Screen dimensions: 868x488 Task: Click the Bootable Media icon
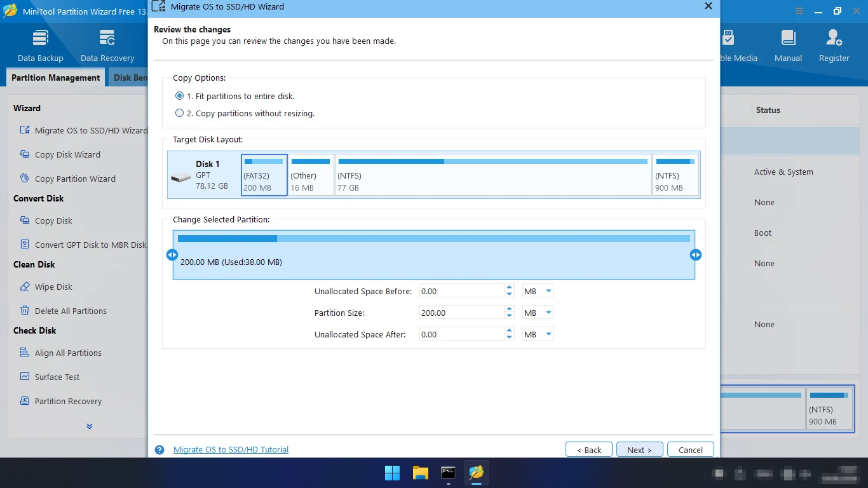tap(728, 38)
